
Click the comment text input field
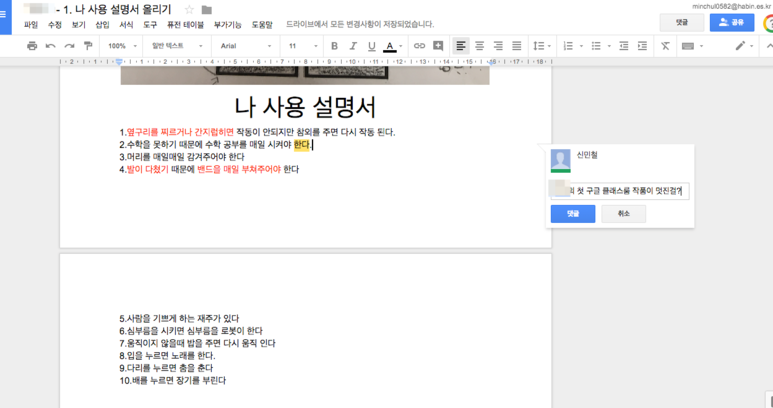(x=619, y=190)
